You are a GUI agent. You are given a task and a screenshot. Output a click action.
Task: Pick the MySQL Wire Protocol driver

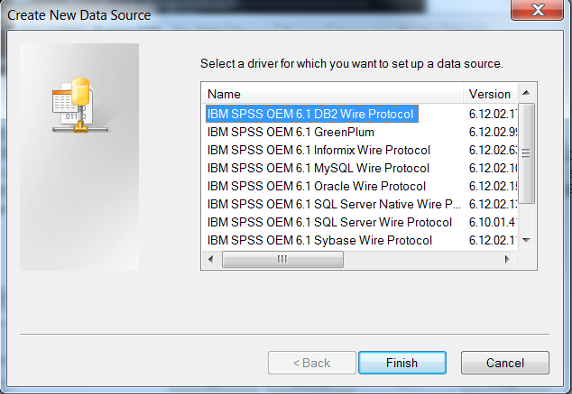pyautogui.click(x=318, y=168)
